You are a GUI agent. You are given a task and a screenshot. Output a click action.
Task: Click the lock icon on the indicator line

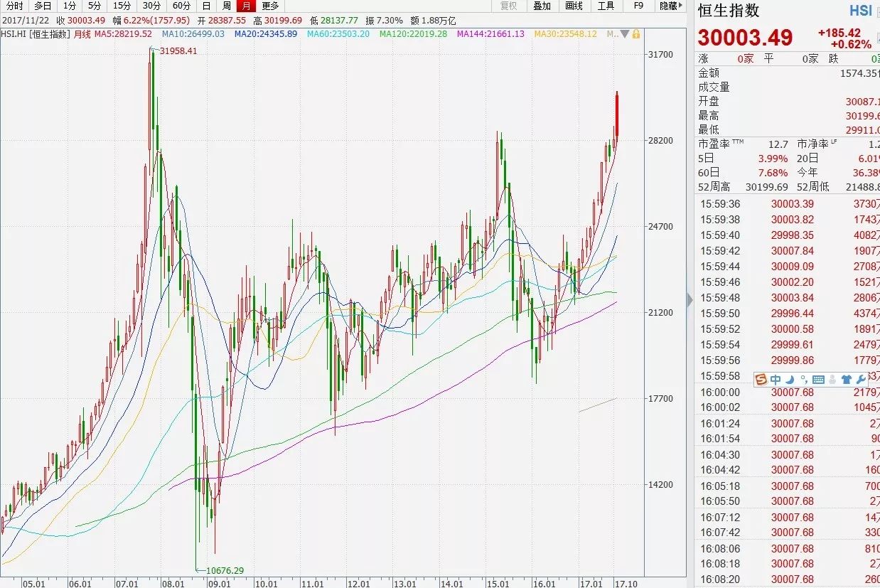(x=635, y=33)
